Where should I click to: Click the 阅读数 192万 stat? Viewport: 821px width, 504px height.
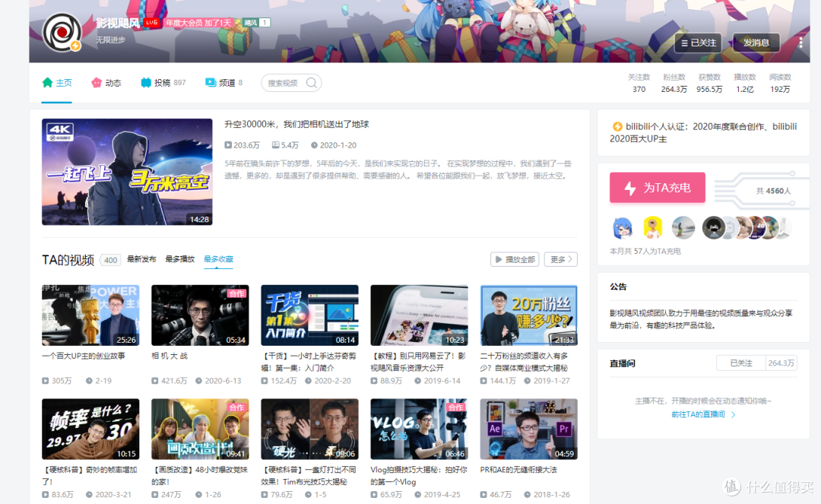(780, 83)
